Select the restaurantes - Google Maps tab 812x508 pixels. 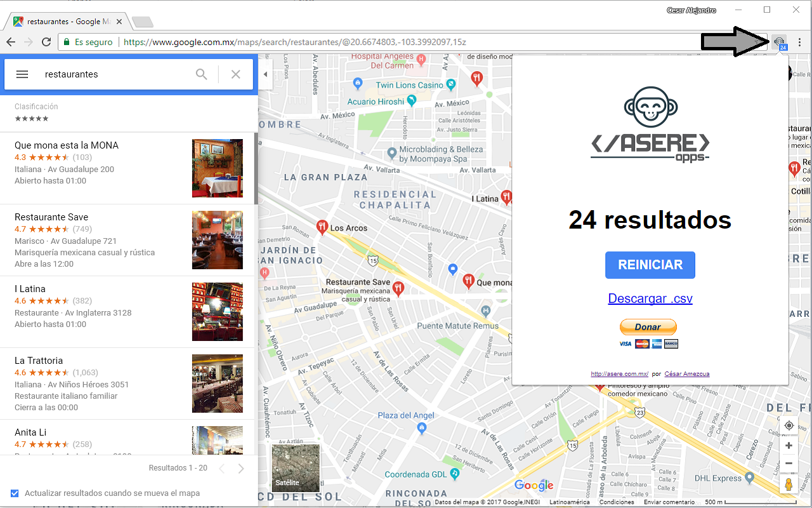(x=67, y=22)
